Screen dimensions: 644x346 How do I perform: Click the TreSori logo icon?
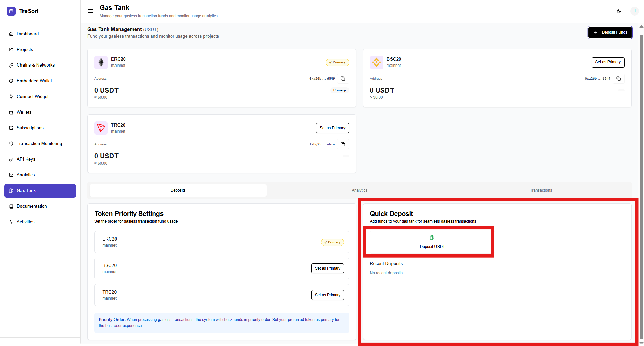(x=11, y=11)
